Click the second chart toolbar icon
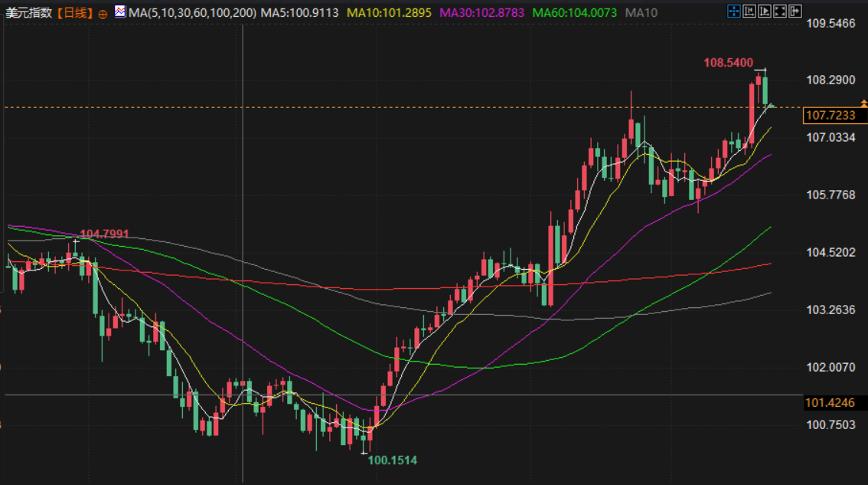Screen dimensions: 868x485 749,11
